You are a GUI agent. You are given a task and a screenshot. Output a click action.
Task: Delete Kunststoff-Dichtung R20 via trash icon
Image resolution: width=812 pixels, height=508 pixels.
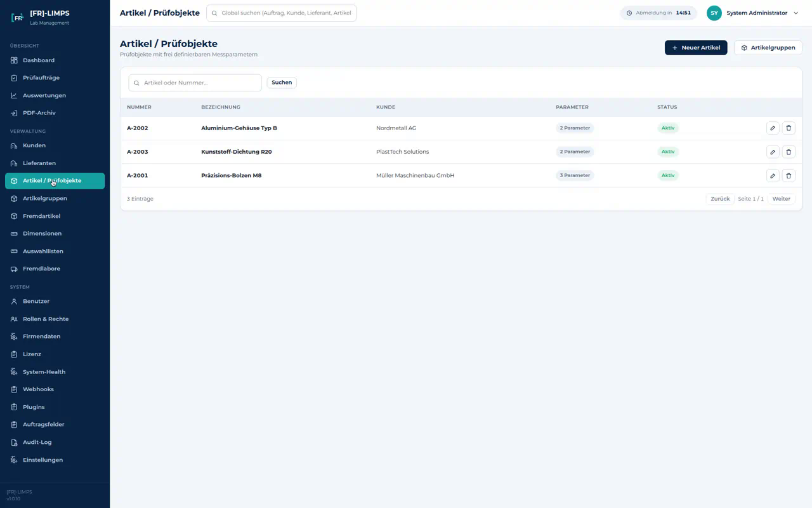coord(789,152)
